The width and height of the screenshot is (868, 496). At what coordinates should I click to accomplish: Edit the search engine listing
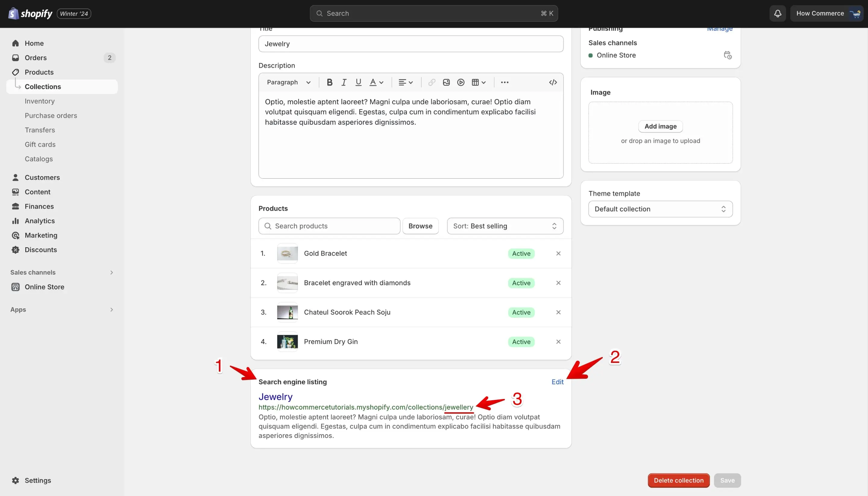(557, 382)
